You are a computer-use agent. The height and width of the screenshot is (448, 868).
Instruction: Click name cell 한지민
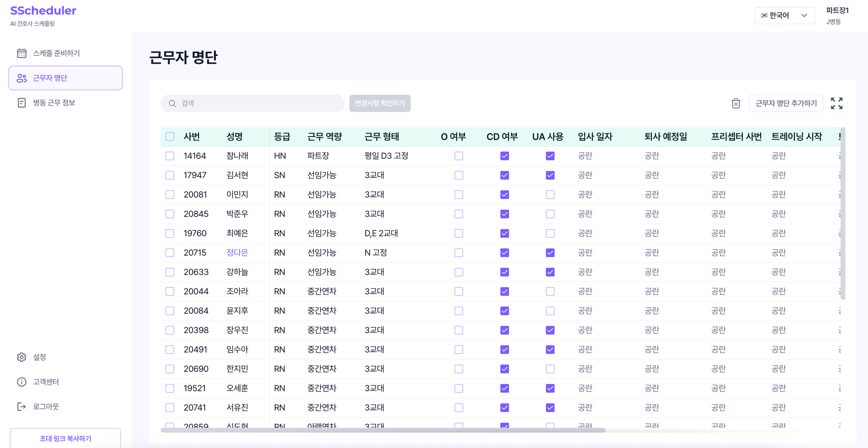click(x=237, y=369)
